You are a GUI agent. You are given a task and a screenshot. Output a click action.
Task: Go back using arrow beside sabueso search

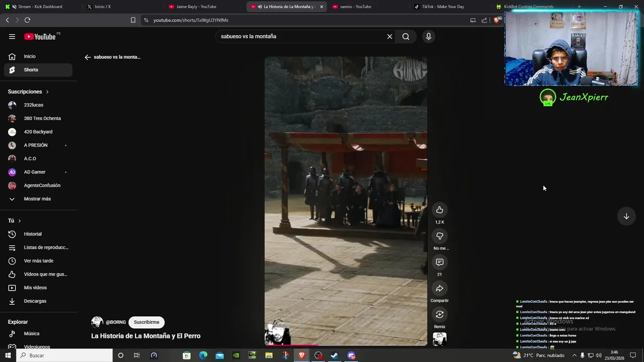(x=88, y=57)
